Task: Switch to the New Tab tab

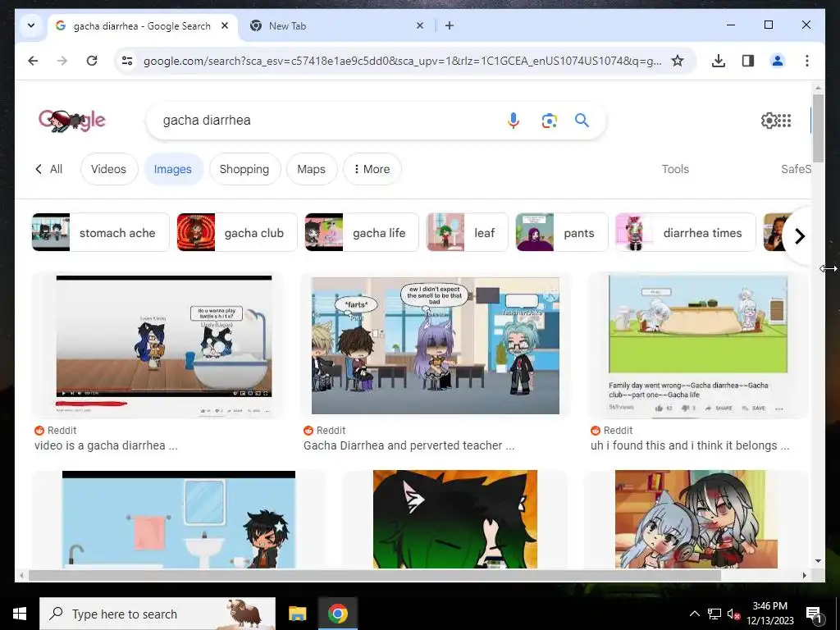Action: [337, 25]
